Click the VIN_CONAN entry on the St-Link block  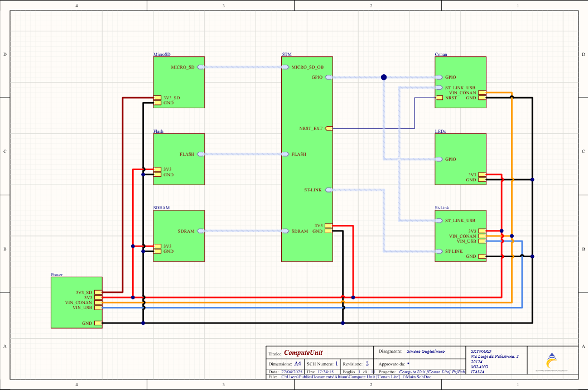[x=482, y=236]
